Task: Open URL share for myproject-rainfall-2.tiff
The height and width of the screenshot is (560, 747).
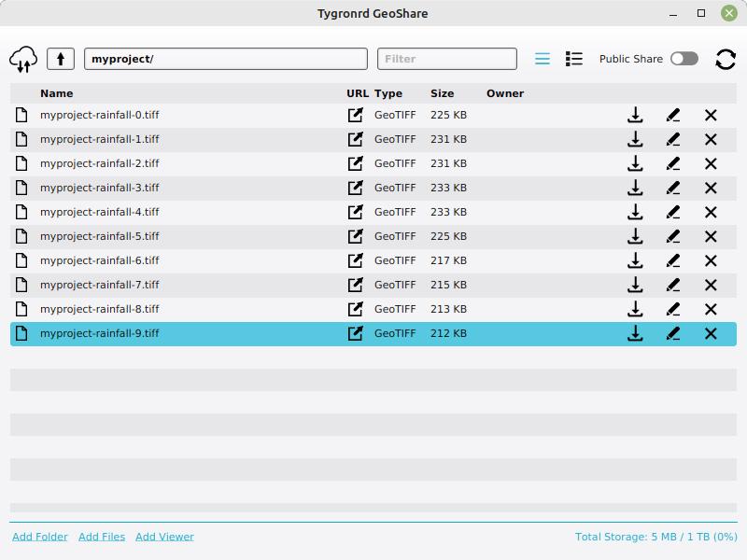Action: (x=355, y=163)
